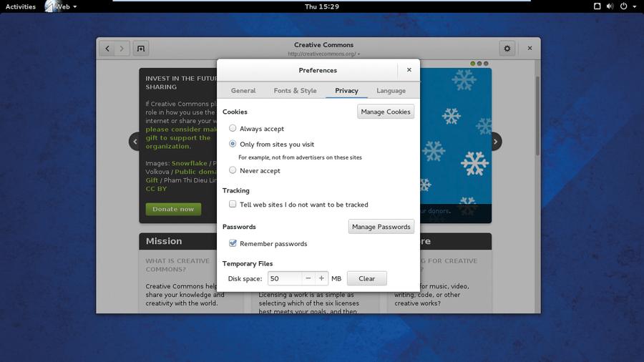Close the Preferences dialog
The height and width of the screenshot is (362, 644).
coord(409,70)
